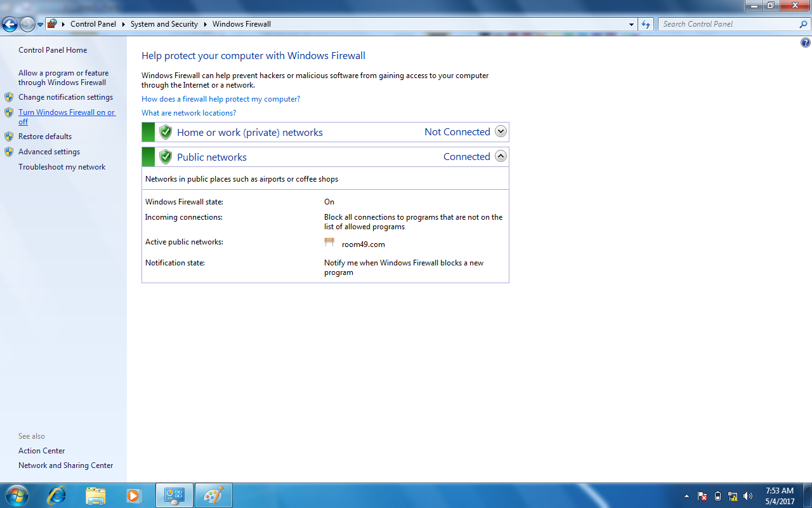Click the search magnifier icon
The image size is (812, 508).
pos(804,24)
